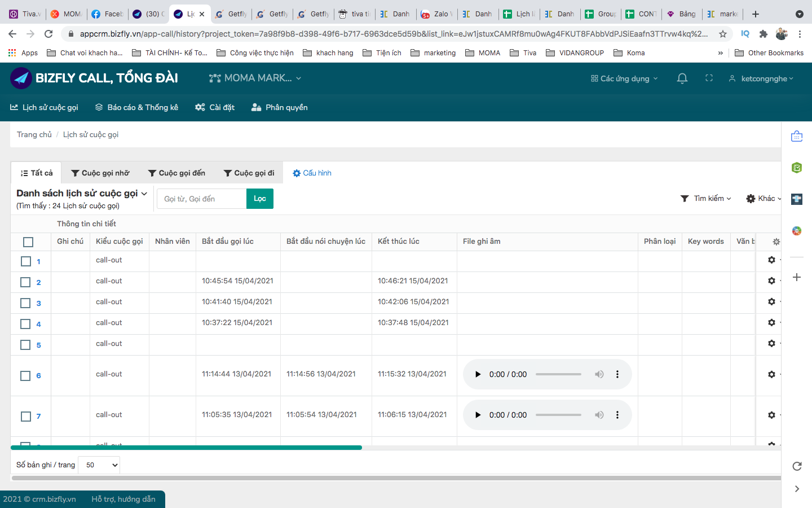Refresh the page using right sidebar reload icon
Image resolution: width=812 pixels, height=508 pixels.
[x=796, y=467]
